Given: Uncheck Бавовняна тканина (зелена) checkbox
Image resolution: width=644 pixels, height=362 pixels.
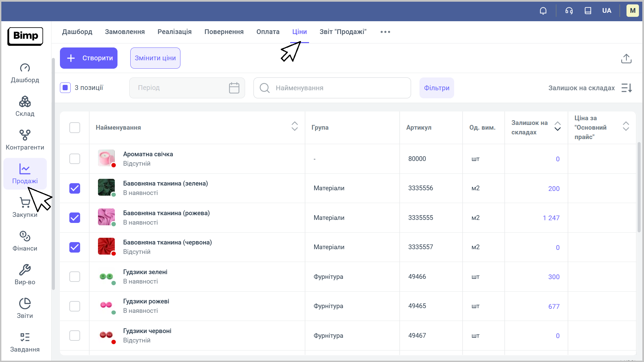Looking at the screenshot, I should pos(75,188).
